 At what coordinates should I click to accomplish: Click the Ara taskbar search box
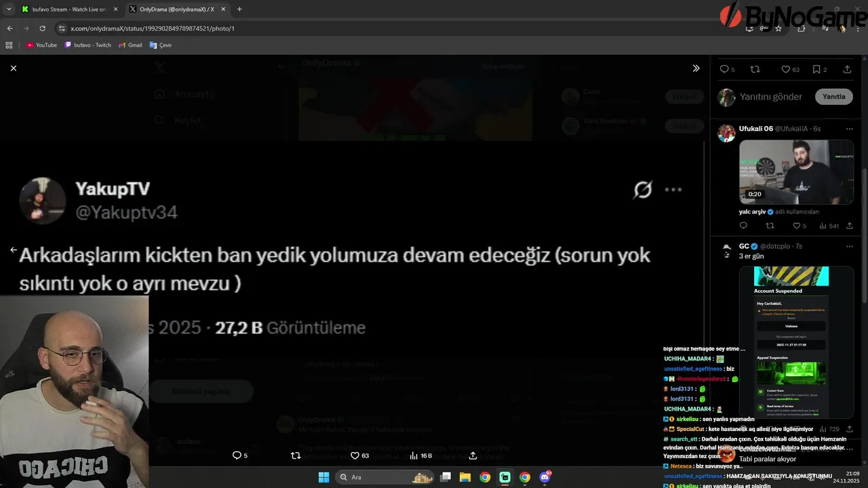pos(385,477)
